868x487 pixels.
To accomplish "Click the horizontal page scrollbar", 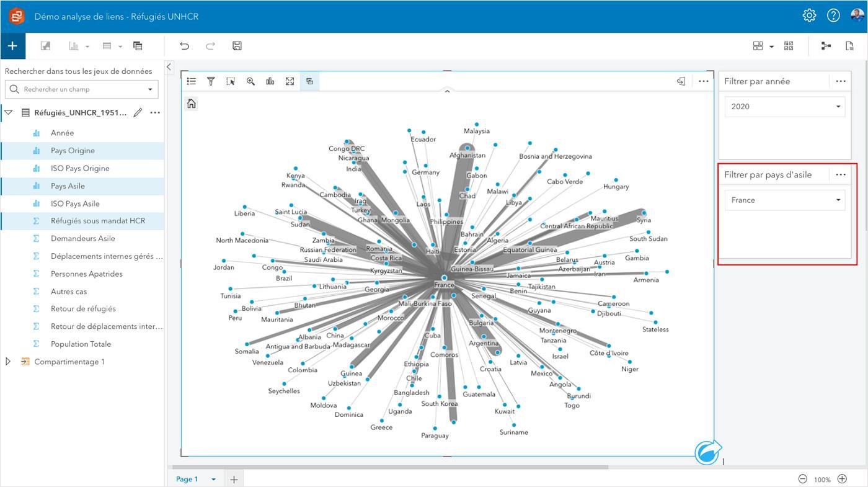I will (390, 467).
